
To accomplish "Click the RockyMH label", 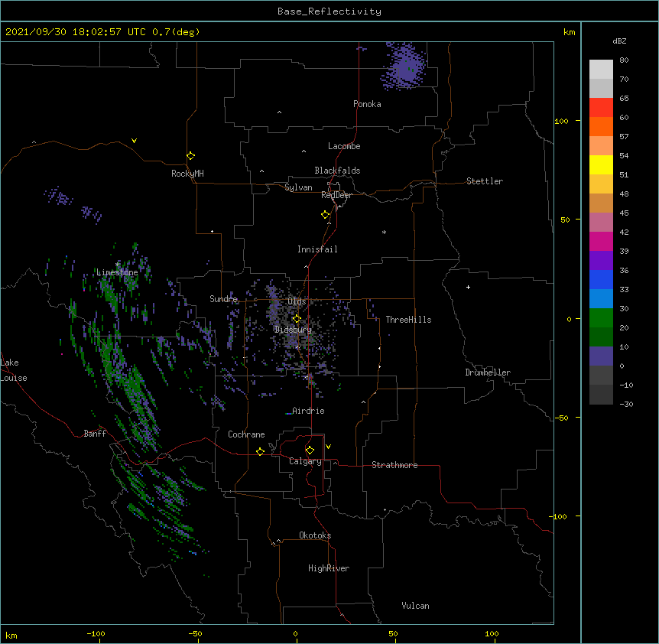I will point(187,174).
